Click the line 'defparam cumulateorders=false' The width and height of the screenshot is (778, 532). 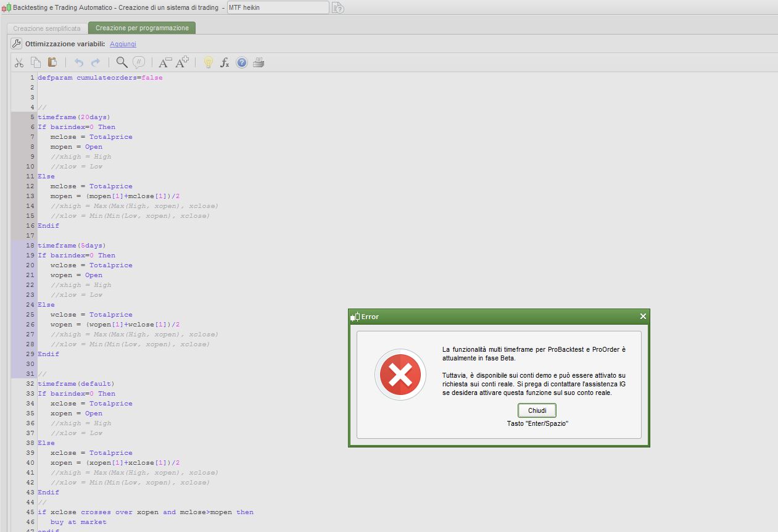click(x=100, y=78)
